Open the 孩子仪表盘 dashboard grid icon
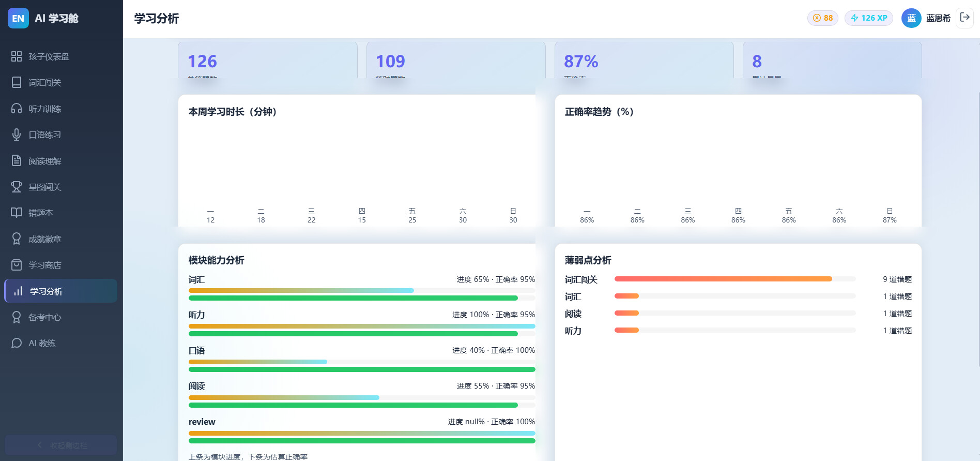Image resolution: width=980 pixels, height=461 pixels. (17, 56)
